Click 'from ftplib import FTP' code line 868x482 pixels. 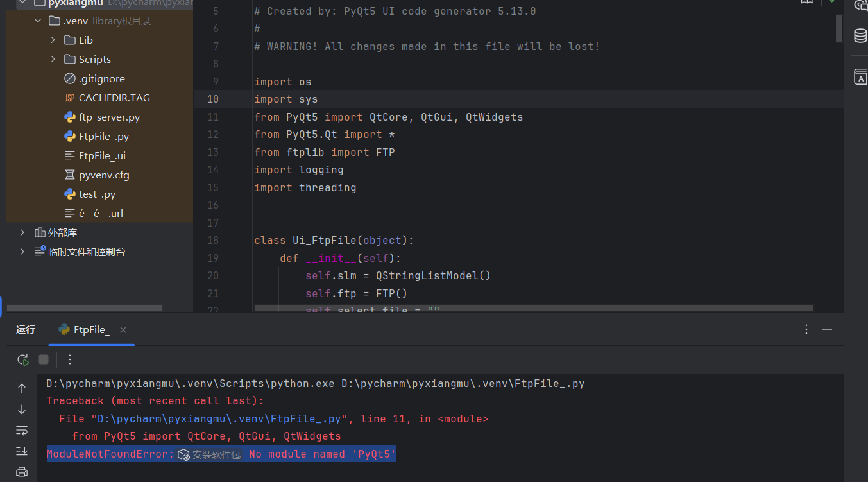coord(324,152)
